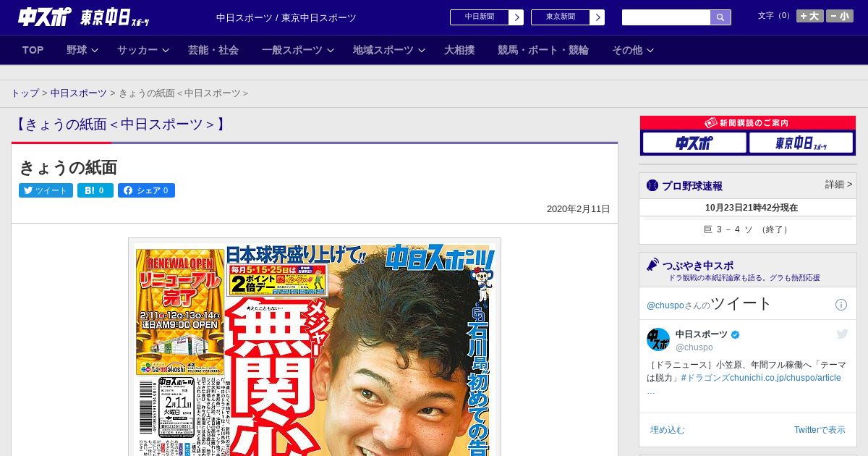Increase text size with the ＋大 button
This screenshot has height=456, width=868.
pos(810,16)
